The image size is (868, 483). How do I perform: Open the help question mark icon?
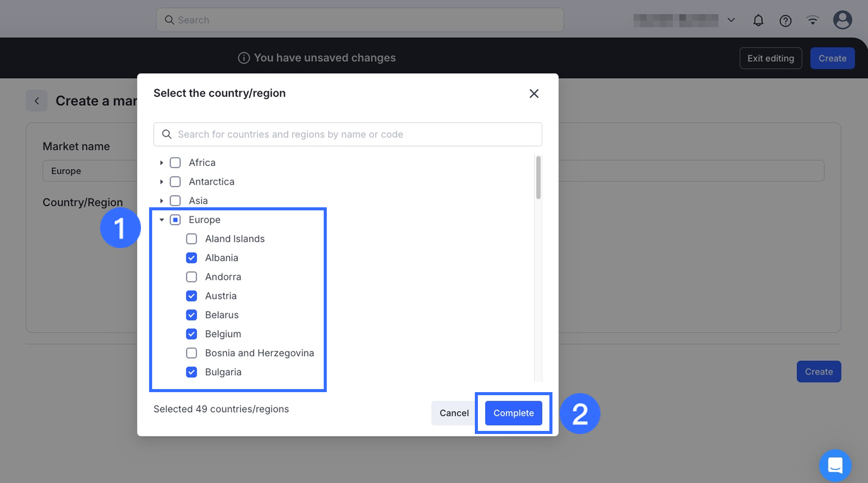[x=785, y=20]
